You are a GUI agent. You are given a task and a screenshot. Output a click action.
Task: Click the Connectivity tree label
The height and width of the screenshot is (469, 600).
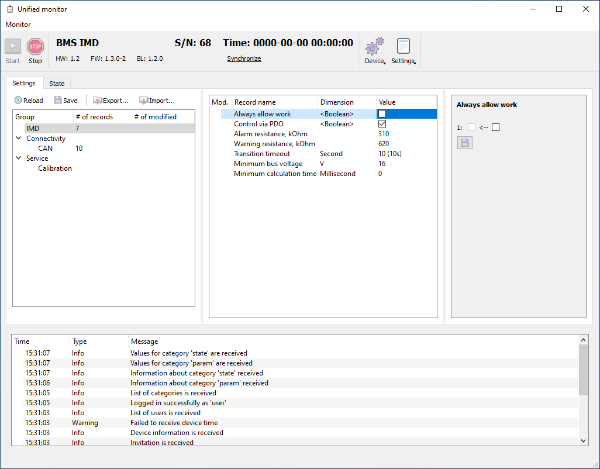point(46,138)
